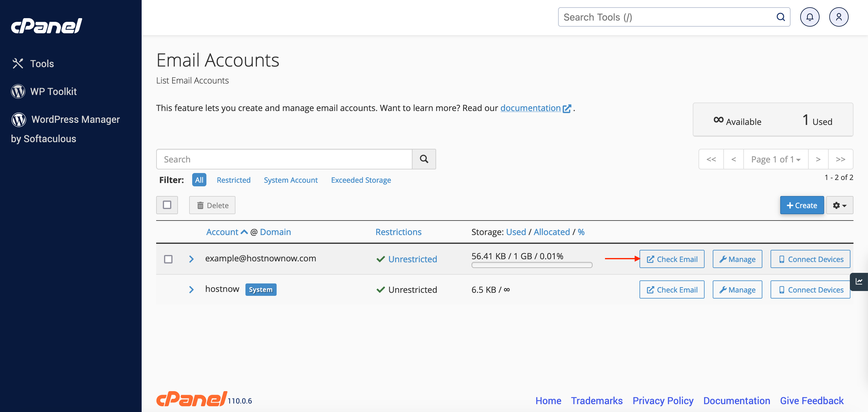Click the Unrestricted link for example@hostnownow.com
This screenshot has height=412, width=868.
413,259
